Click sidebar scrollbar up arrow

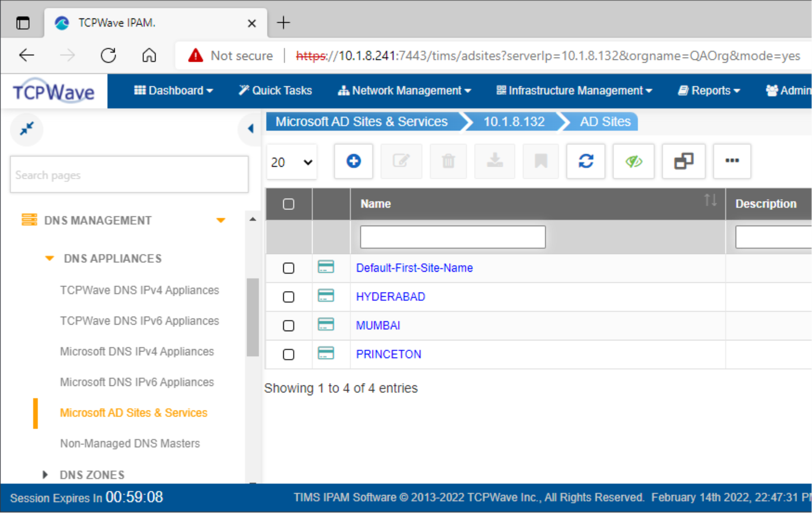253,219
